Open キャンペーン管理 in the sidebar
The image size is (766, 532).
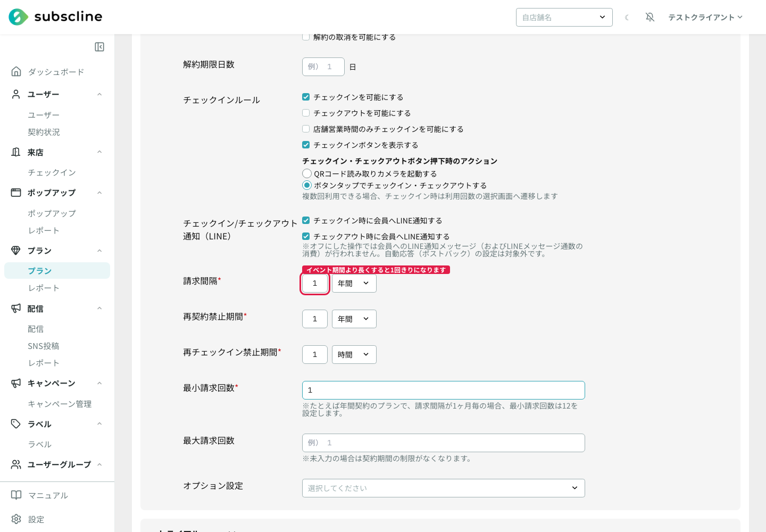(x=60, y=404)
